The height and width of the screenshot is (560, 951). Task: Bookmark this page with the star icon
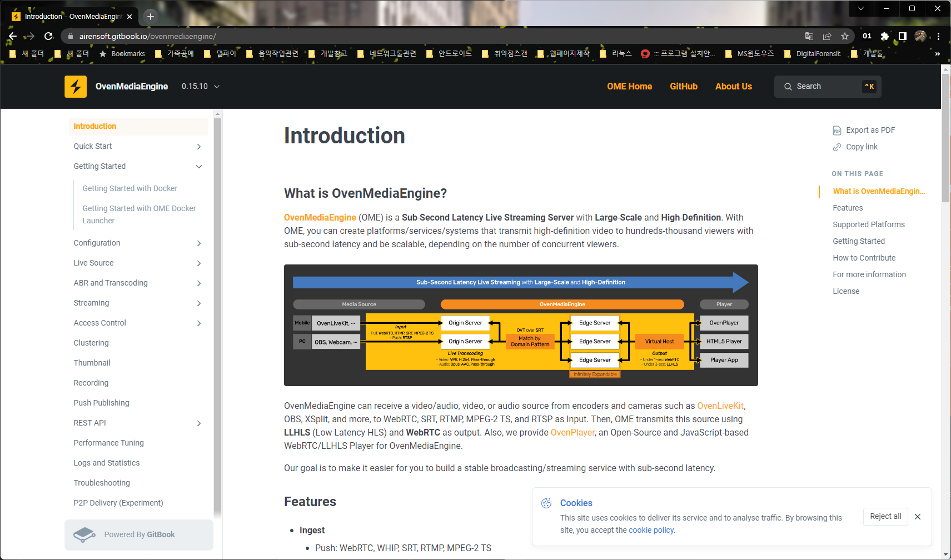845,36
